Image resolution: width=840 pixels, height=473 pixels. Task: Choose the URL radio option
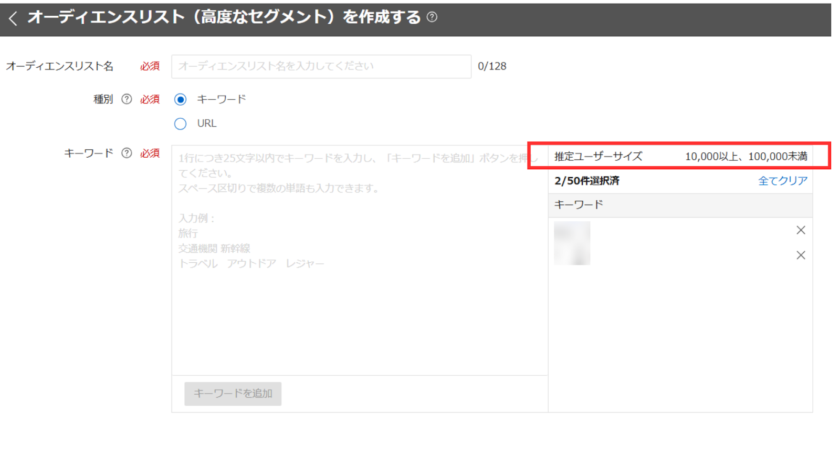181,124
